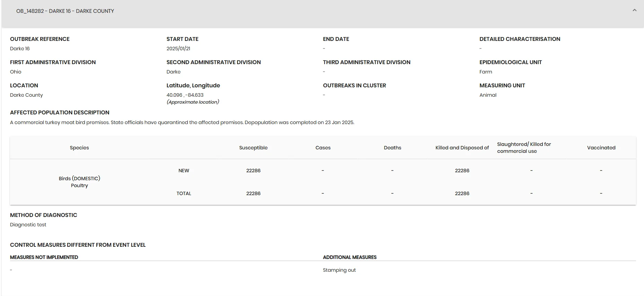The height and width of the screenshot is (296, 644).
Task: Click the EPIDEMIOLOGICAL UNIT label
Action: click(x=511, y=62)
